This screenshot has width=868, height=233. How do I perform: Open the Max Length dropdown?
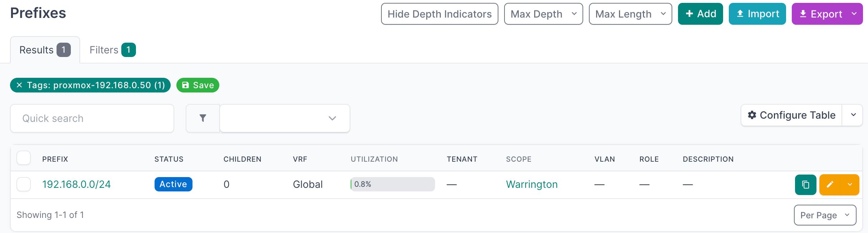click(x=630, y=14)
